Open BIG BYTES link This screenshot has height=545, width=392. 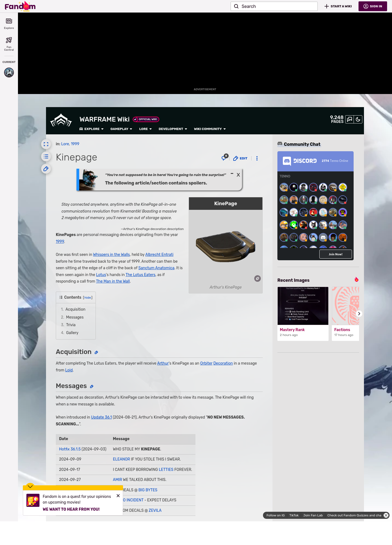pyautogui.click(x=148, y=490)
